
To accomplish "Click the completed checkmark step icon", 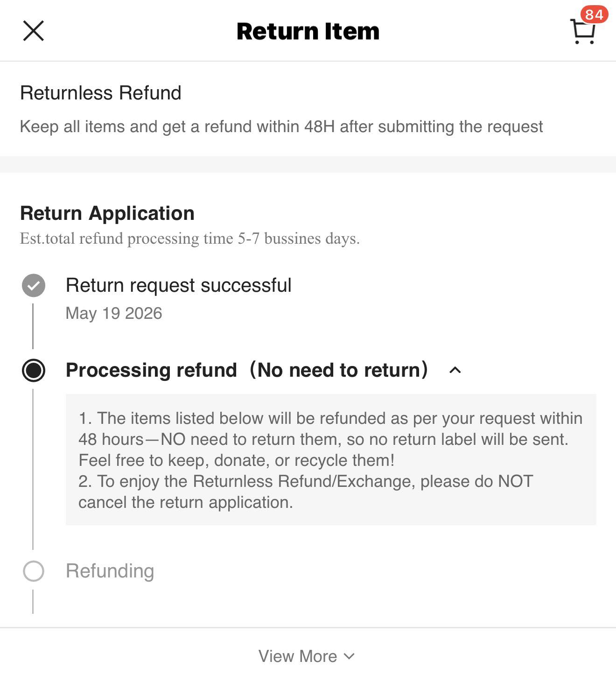I will pyautogui.click(x=34, y=285).
